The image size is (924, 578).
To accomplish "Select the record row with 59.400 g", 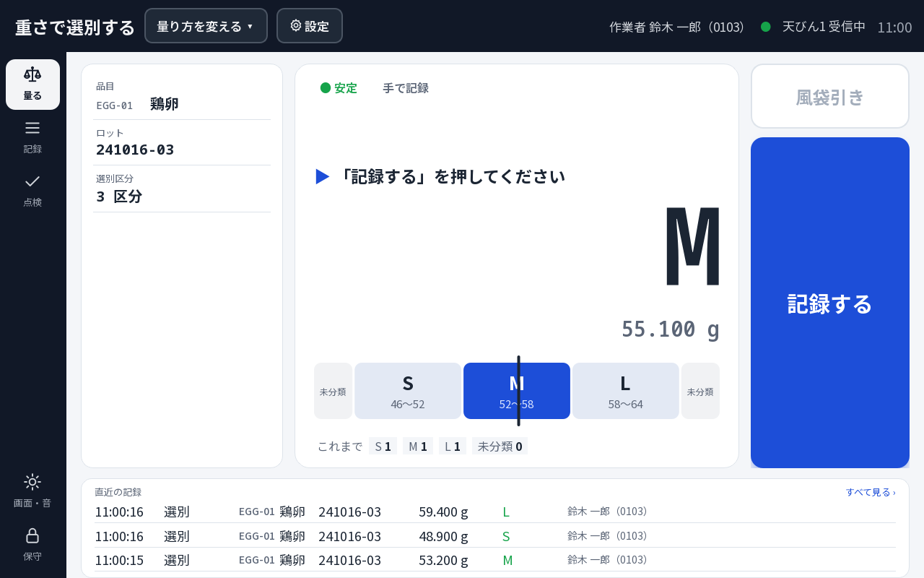I will [495, 512].
